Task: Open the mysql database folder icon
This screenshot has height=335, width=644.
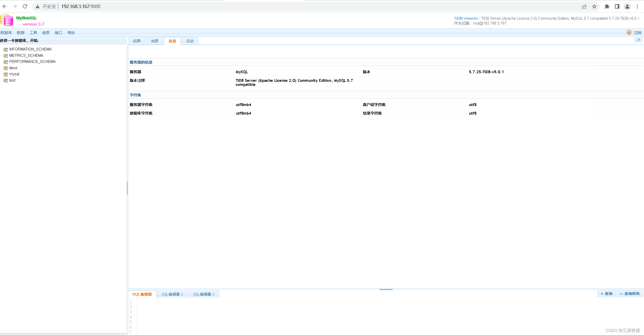Action: (x=6, y=74)
